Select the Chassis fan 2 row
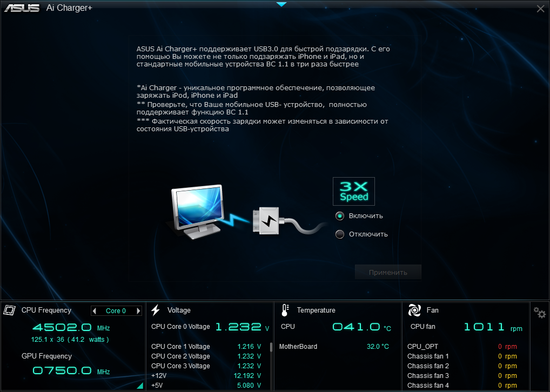The height and width of the screenshot is (392, 550). [x=462, y=366]
